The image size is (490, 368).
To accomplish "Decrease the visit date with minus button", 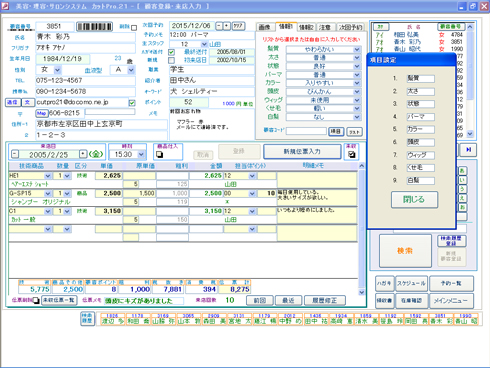I will [x=15, y=154].
